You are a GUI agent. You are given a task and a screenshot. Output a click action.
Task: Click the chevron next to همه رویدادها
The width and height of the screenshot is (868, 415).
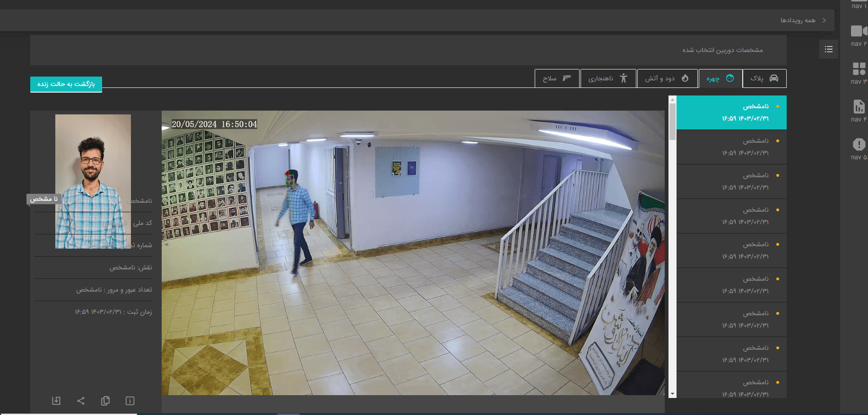[824, 20]
